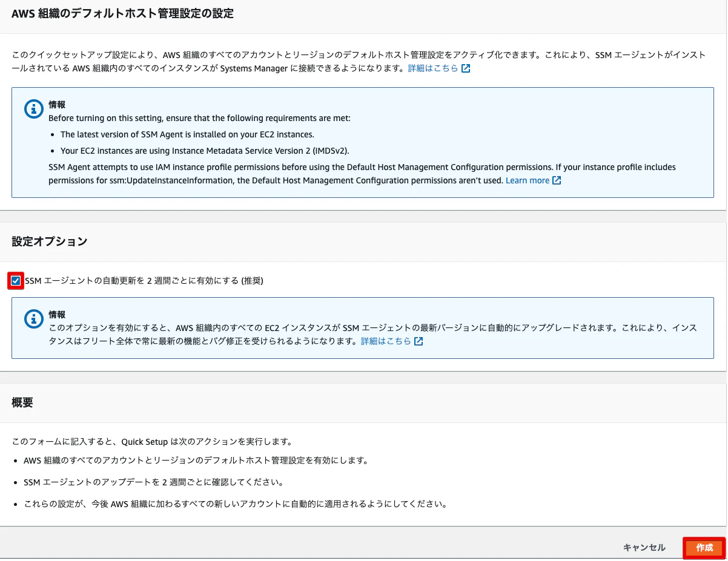
Task: Click the info icon in requirements box
Action: [x=33, y=109]
